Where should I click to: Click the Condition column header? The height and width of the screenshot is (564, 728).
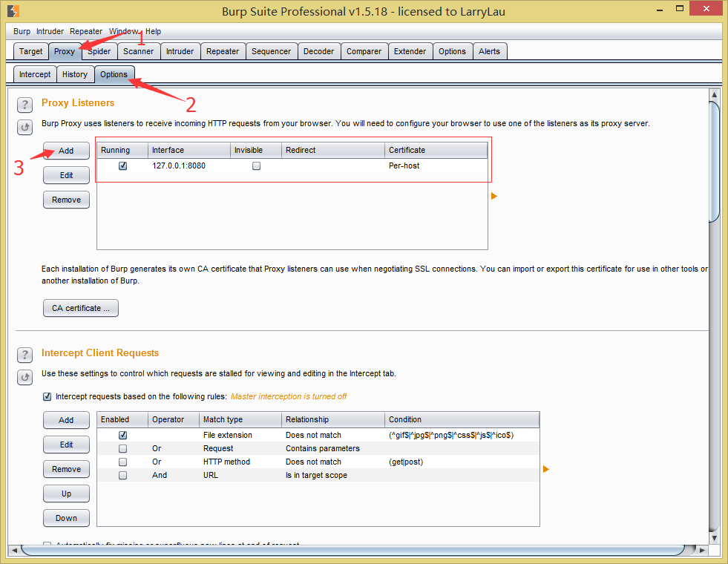(462, 419)
